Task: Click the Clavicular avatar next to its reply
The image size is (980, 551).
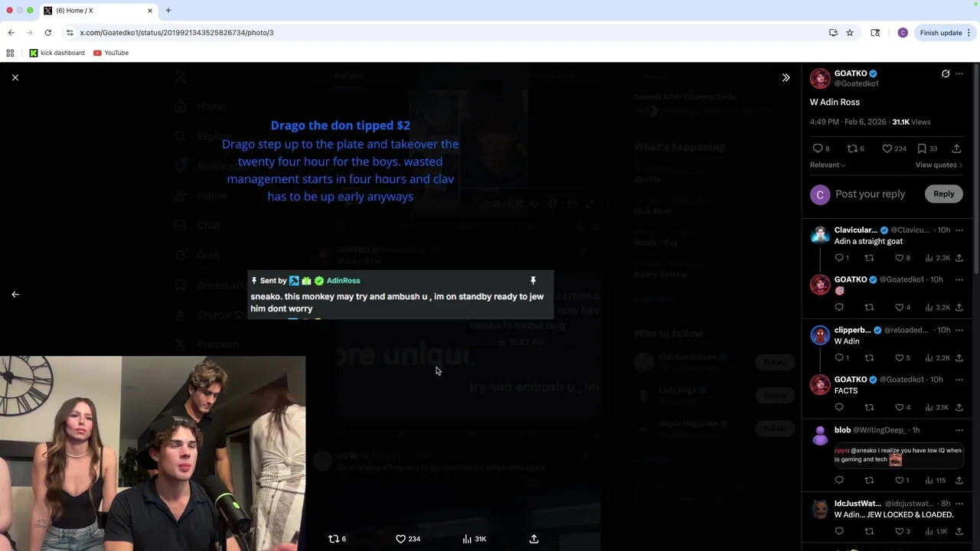Action: [x=820, y=234]
